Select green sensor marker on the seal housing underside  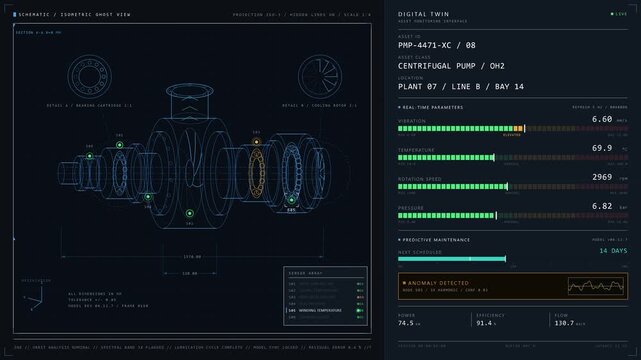(148, 197)
